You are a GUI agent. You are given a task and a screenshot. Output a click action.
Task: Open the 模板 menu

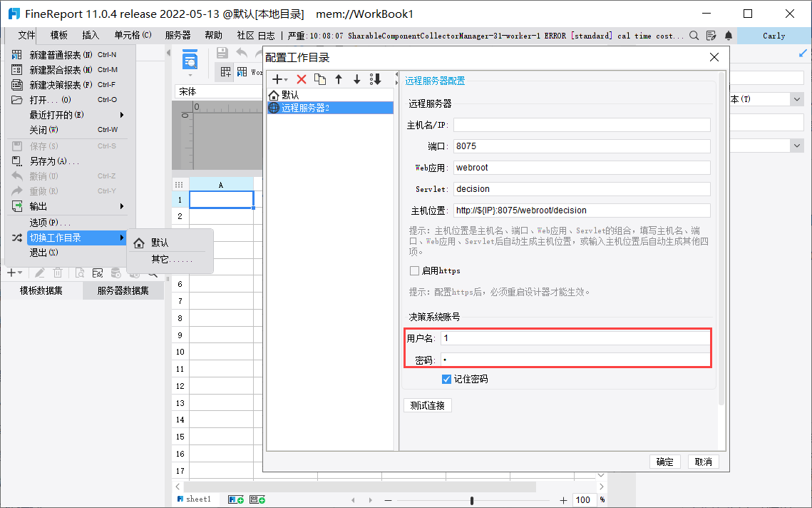pyautogui.click(x=58, y=35)
